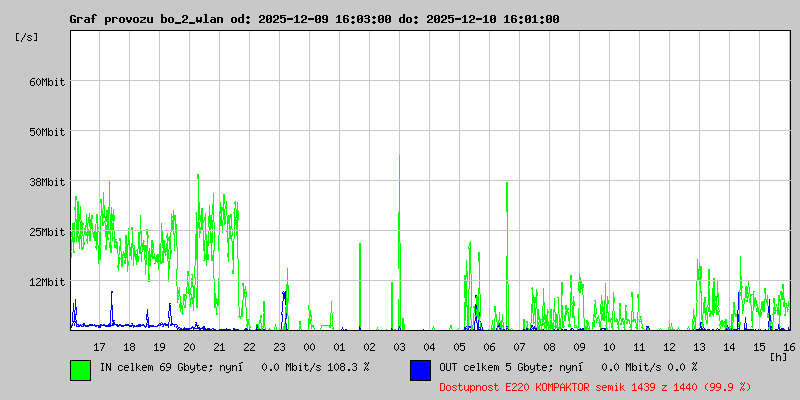Image resolution: width=800 pixels, height=400 pixels.
Task: Click the 38Mbit y-axis label
Action: [46, 182]
